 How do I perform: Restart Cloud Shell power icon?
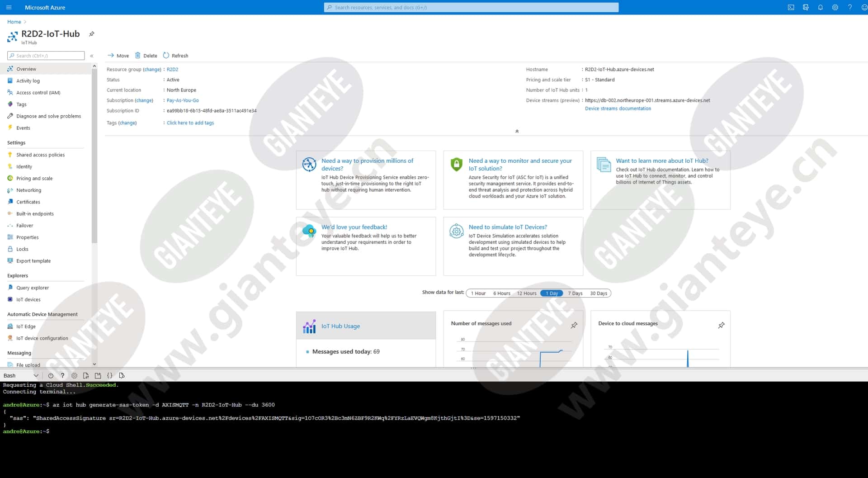[x=51, y=375]
